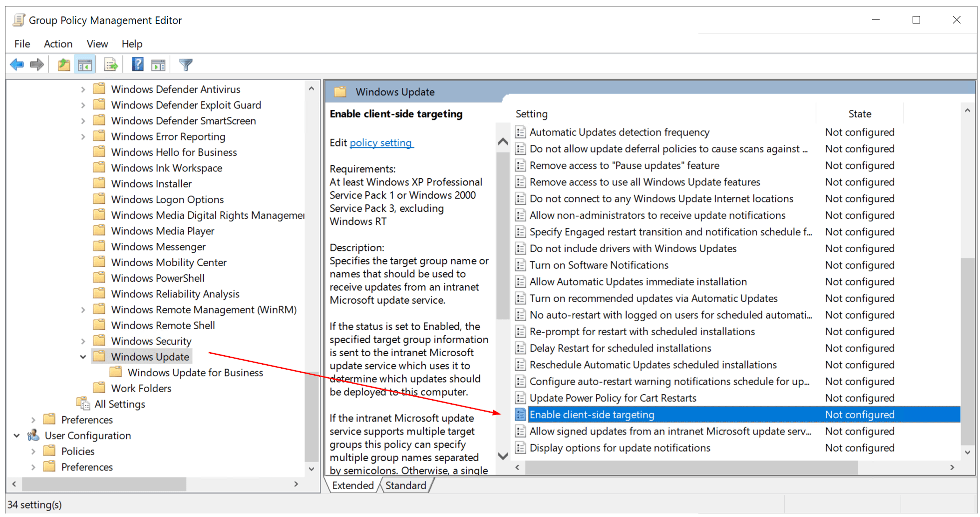Click the Group Policy Management Editor title icon
980x517 pixels.
[x=19, y=20]
